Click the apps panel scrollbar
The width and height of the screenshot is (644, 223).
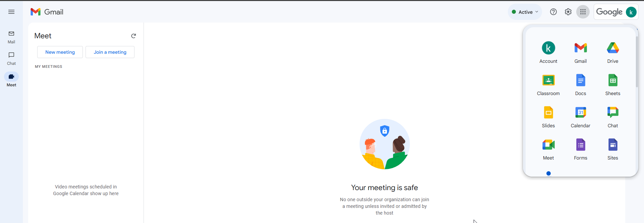click(637, 61)
